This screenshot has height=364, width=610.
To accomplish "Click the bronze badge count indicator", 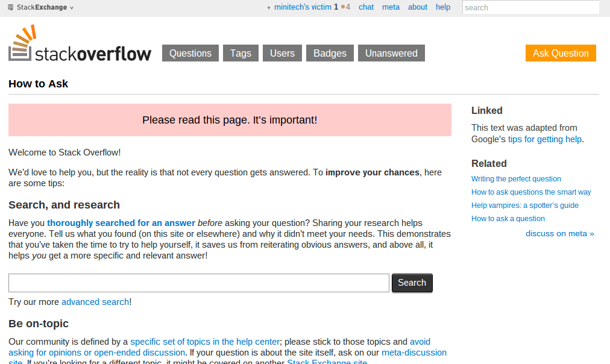I will pyautogui.click(x=345, y=7).
